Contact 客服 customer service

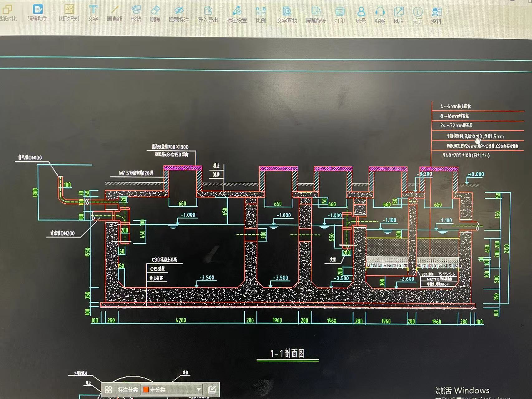coord(380,16)
